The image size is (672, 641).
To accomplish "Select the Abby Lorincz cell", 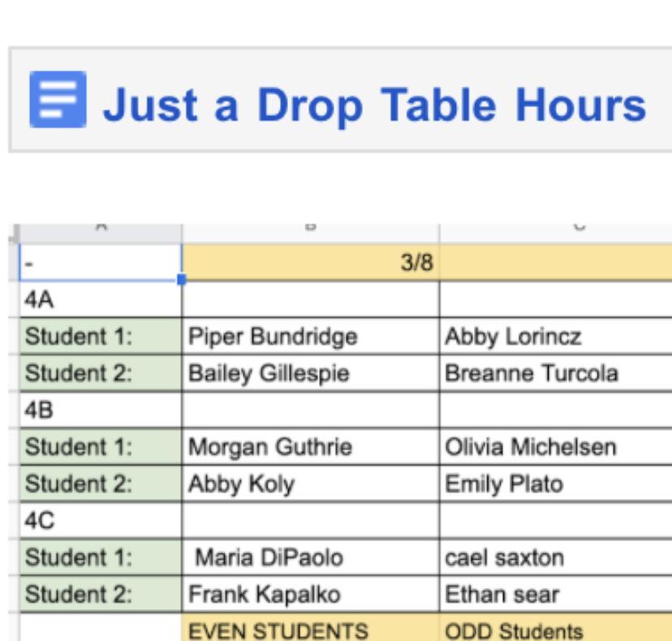I will [555, 337].
